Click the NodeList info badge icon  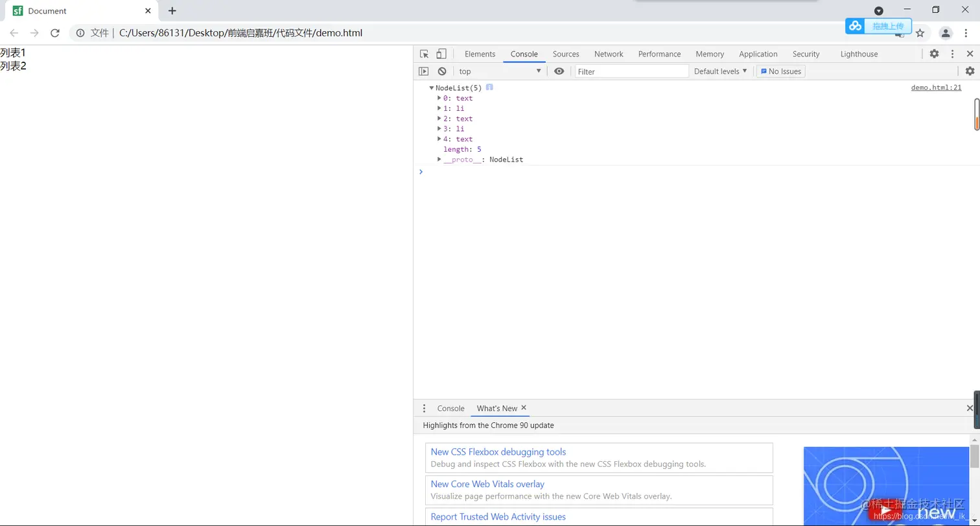(489, 87)
